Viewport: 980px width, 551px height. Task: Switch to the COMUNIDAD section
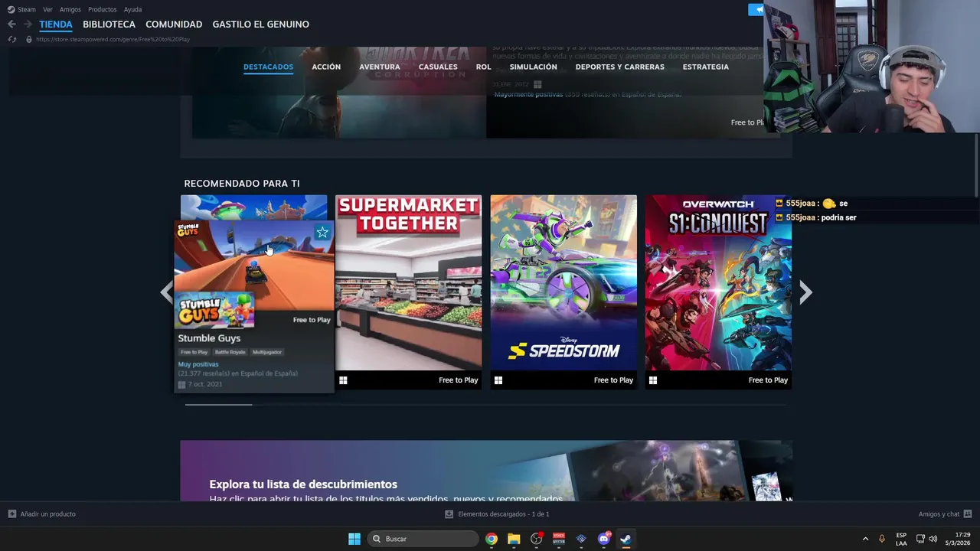pyautogui.click(x=174, y=24)
